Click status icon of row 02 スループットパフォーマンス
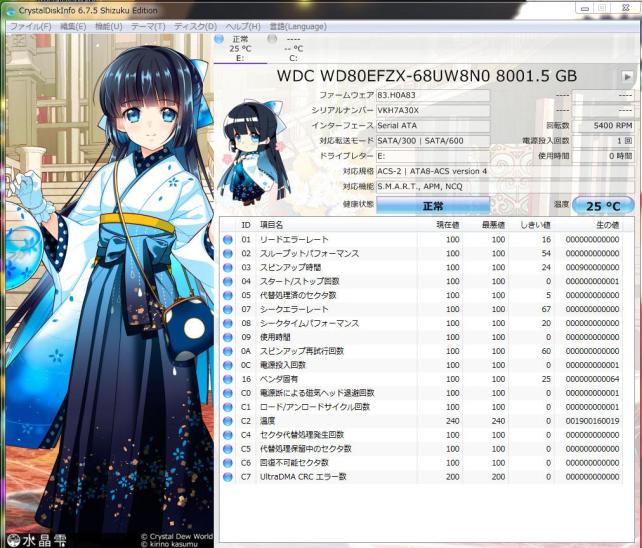This screenshot has width=642, height=548. (228, 254)
